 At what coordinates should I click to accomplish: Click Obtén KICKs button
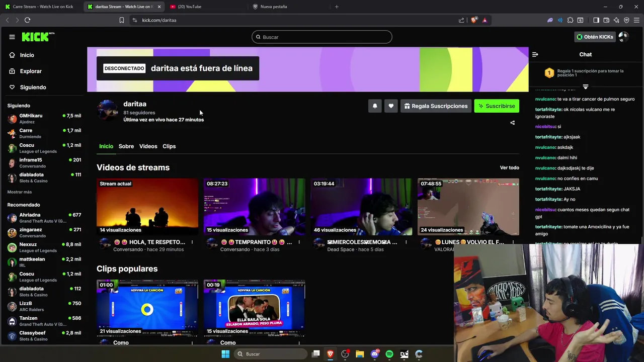[595, 37]
